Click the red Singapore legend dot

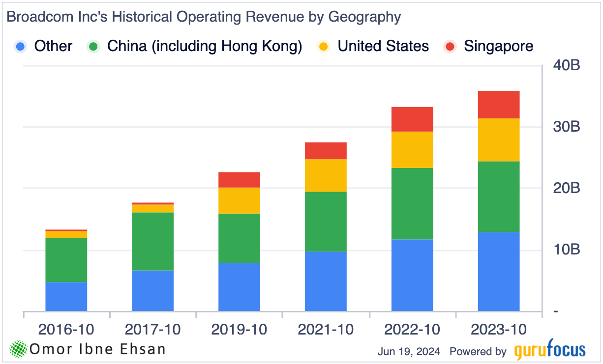450,47
